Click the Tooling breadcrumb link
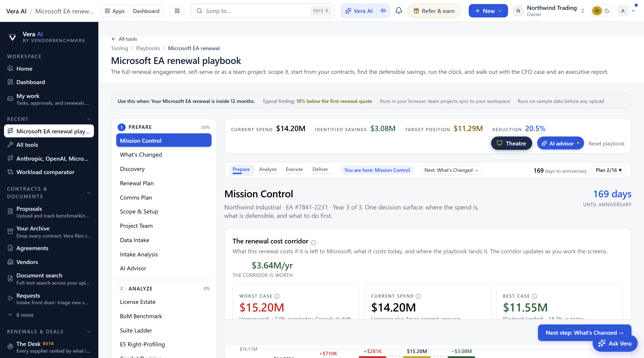 tap(119, 48)
